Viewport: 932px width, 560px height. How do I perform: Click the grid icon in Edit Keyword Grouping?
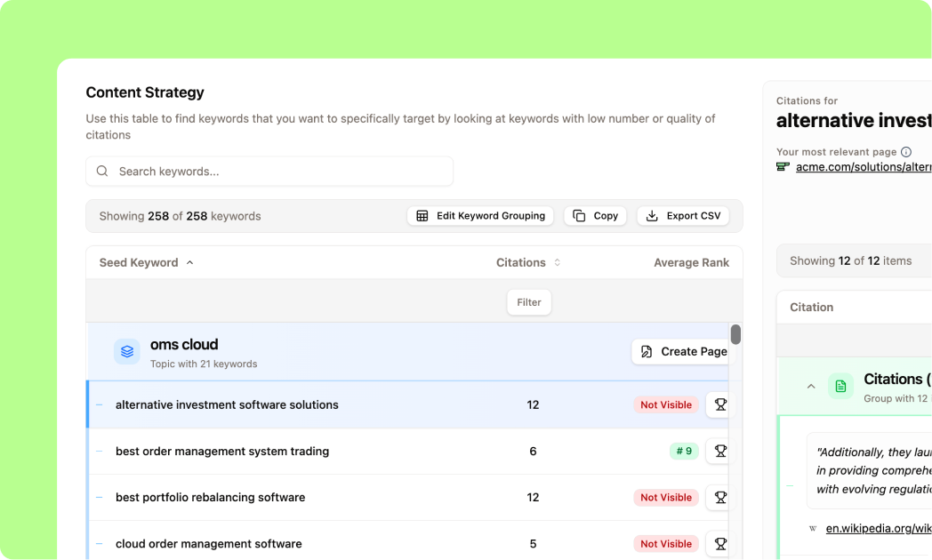coord(422,216)
